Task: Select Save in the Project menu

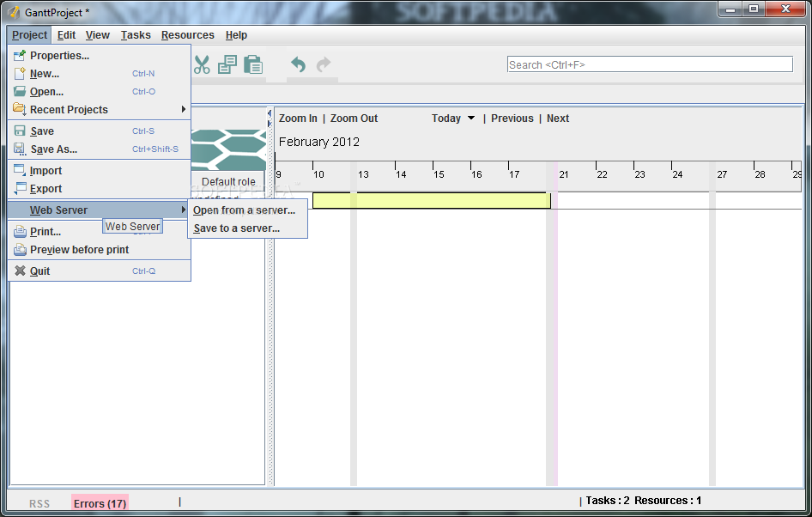Action: pyautogui.click(x=100, y=131)
